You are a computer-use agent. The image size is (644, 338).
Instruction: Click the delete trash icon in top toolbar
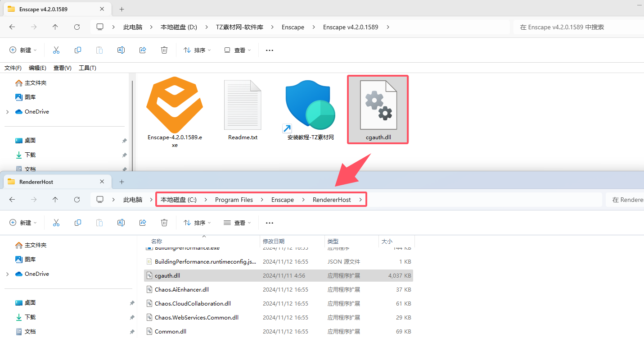tap(164, 50)
